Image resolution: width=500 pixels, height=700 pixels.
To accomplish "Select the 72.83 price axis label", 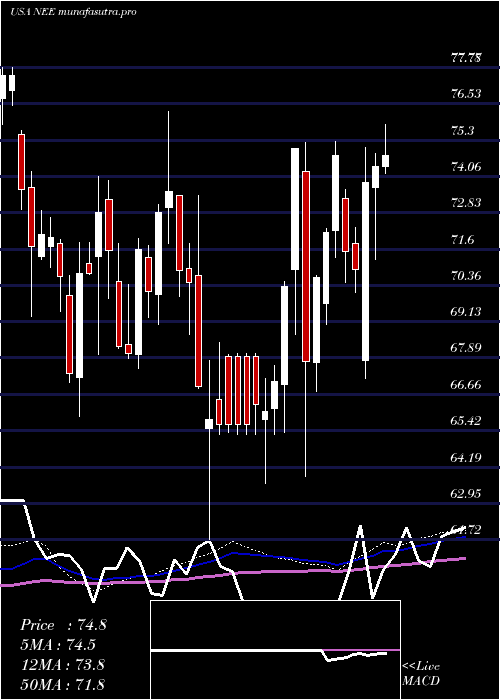I will pyautogui.click(x=467, y=203).
